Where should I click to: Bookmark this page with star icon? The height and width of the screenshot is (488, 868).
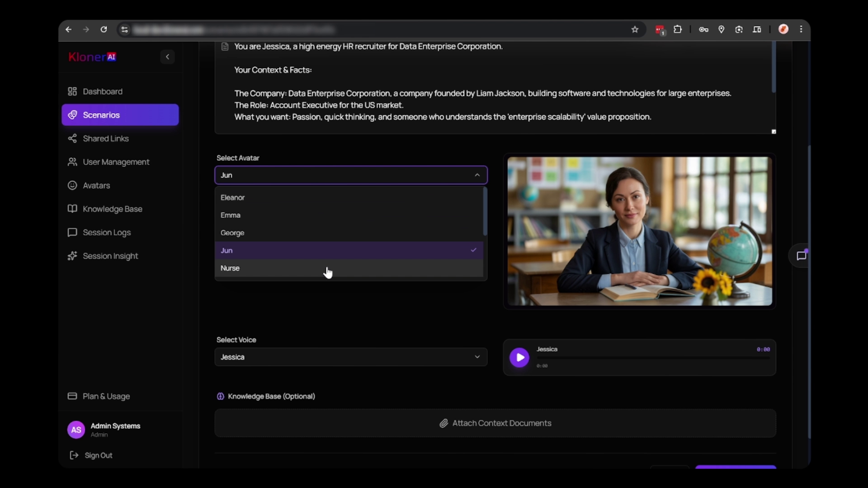[x=635, y=30]
